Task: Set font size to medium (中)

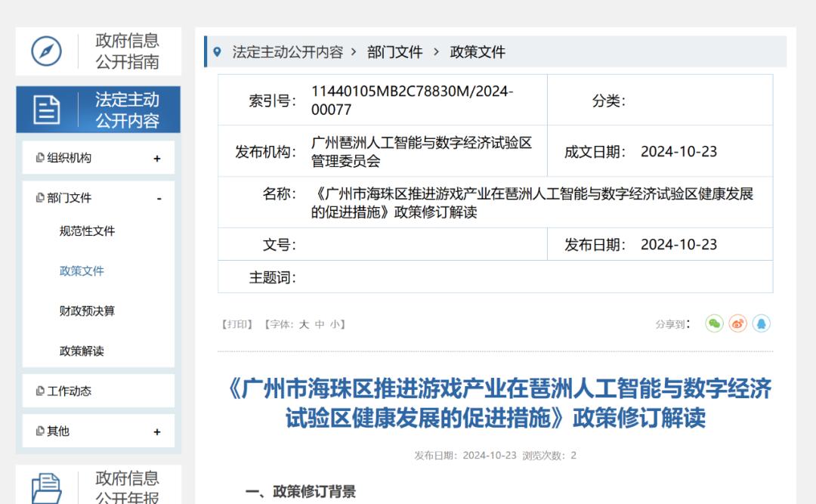Action: point(320,324)
